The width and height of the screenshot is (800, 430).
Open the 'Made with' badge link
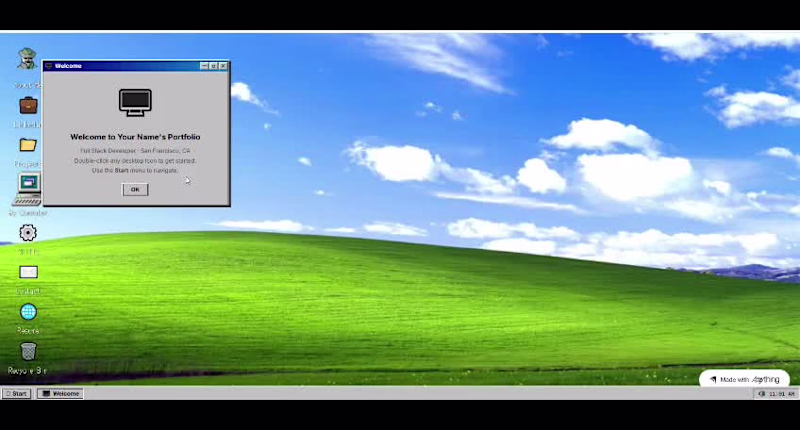744,380
